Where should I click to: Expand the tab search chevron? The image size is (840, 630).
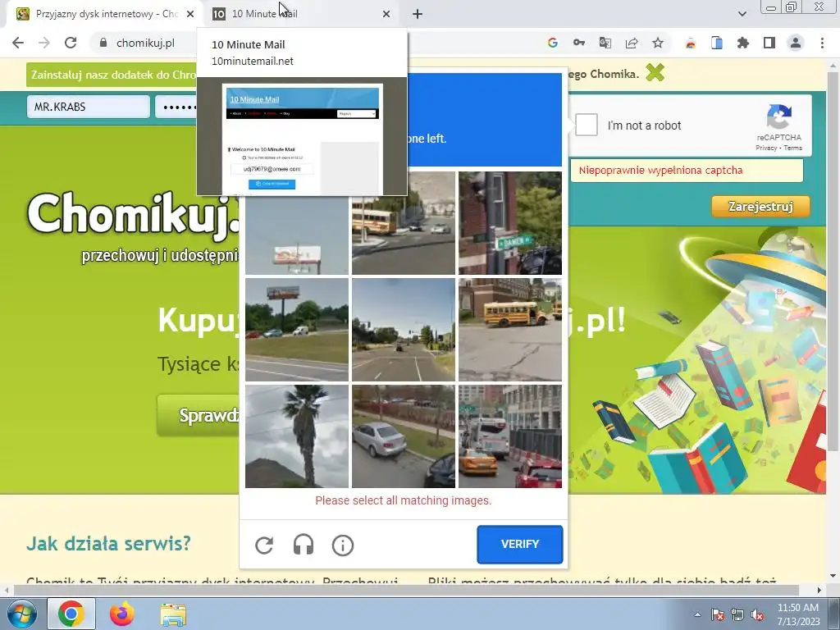(742, 14)
